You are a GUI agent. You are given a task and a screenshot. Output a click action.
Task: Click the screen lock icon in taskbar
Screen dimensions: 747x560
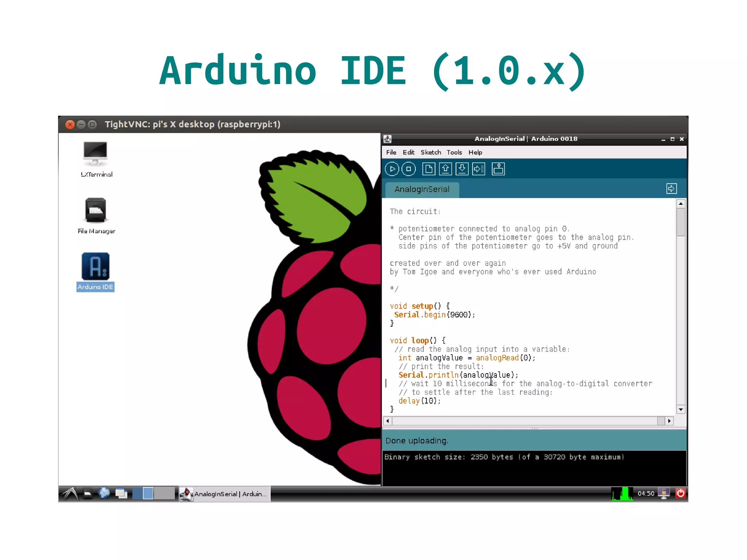tap(664, 494)
